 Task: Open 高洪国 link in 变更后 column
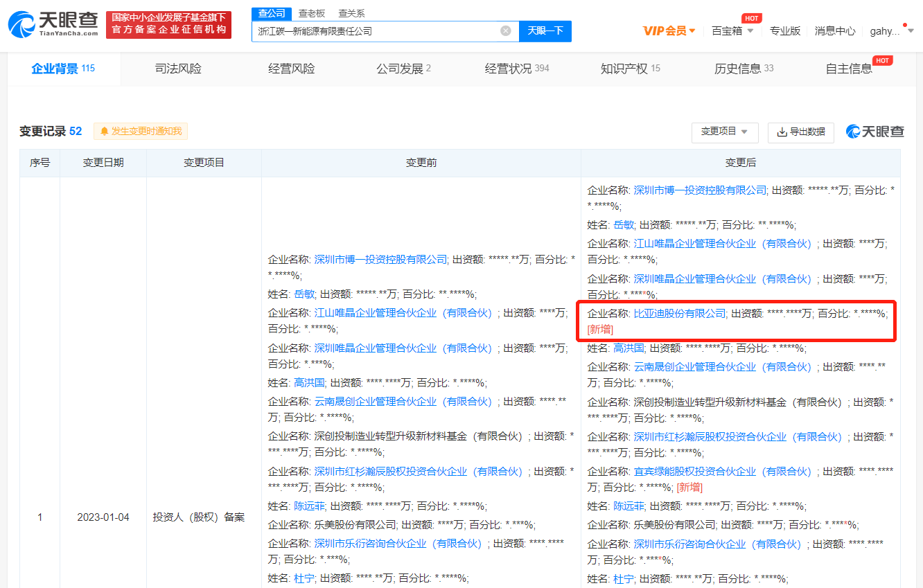[x=628, y=348]
